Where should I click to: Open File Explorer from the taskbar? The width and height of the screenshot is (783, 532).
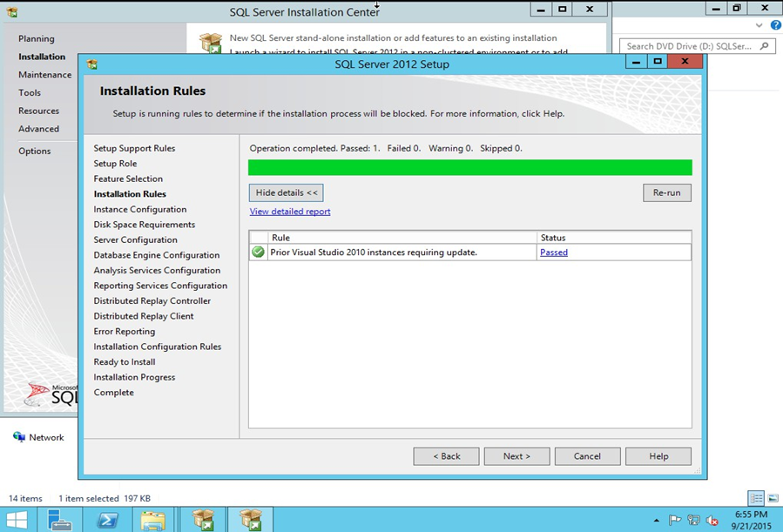click(154, 520)
